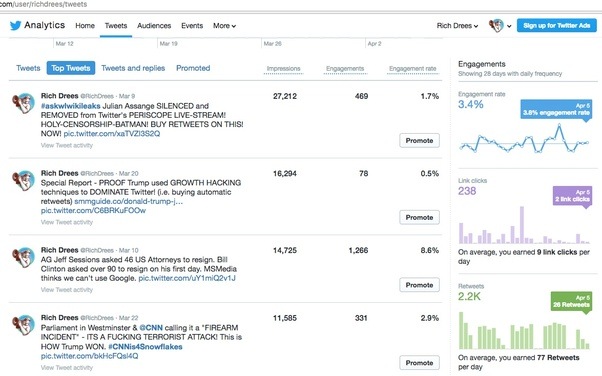Click the 3.4% engagement rate figure
Viewport: 602px width, 376px height.
[x=471, y=104]
